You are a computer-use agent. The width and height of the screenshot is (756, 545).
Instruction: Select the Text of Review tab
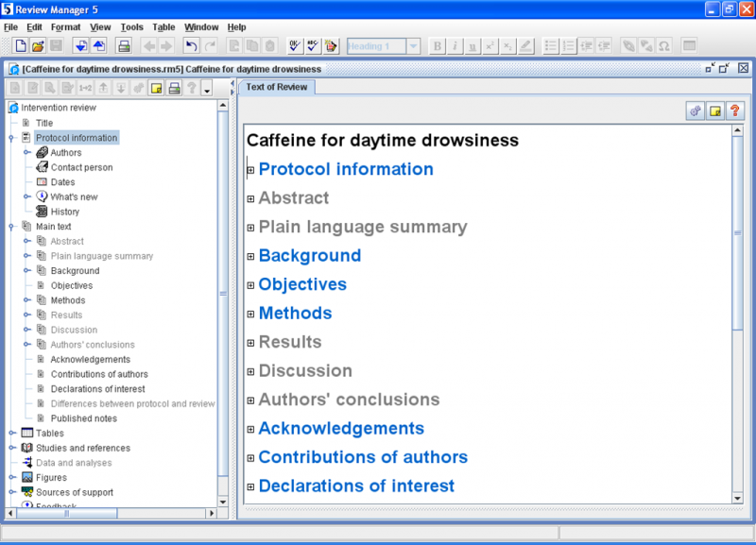coord(276,87)
